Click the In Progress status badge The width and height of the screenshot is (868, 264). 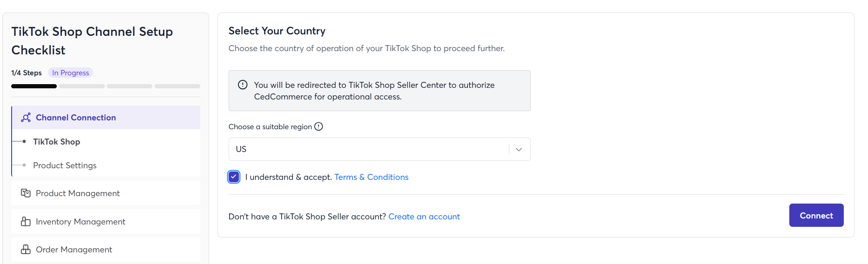(x=70, y=73)
